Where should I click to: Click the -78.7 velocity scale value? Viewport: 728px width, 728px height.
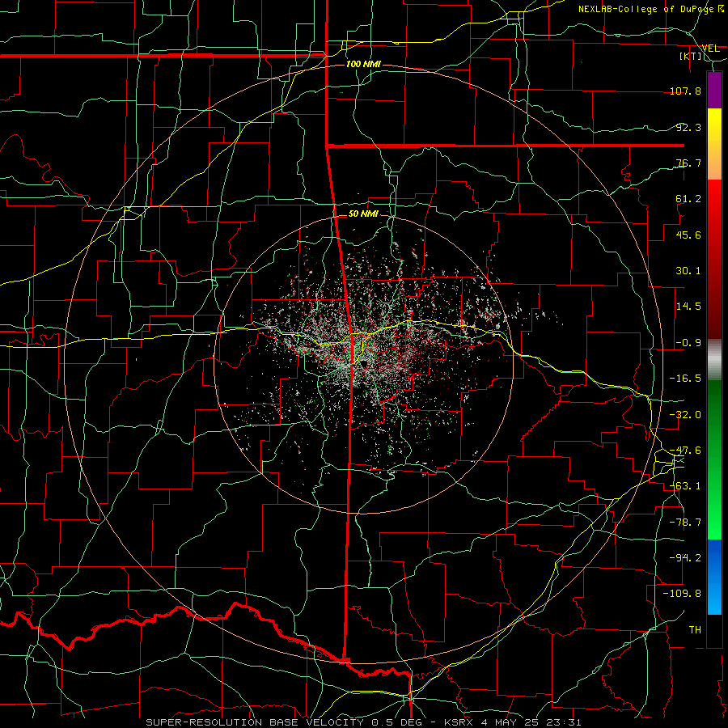pos(685,523)
